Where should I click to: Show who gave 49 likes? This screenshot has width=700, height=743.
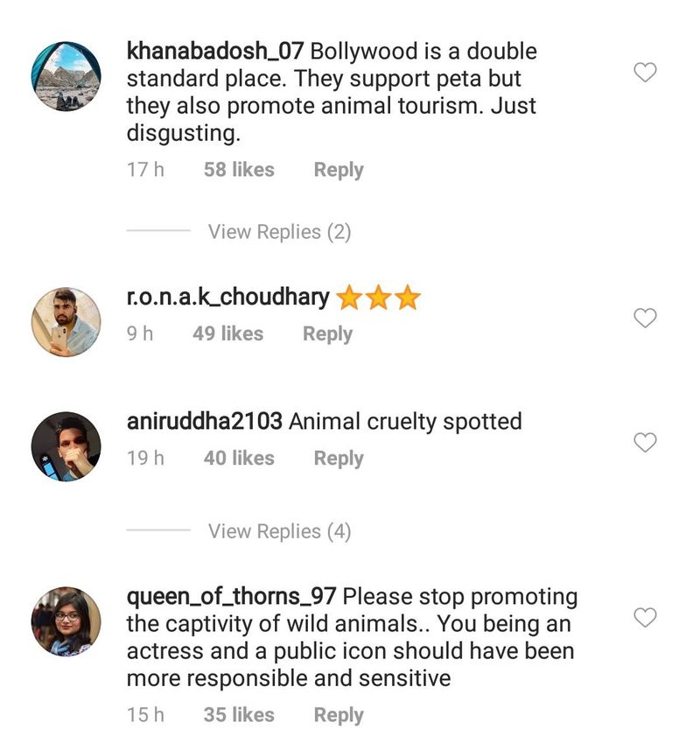(x=227, y=333)
